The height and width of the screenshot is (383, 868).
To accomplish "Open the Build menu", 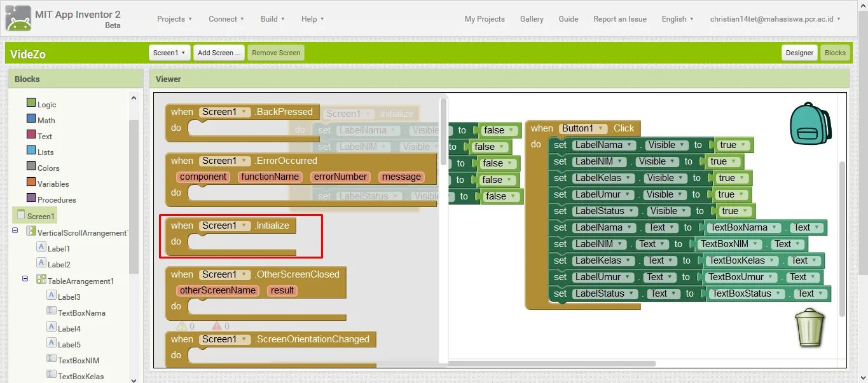I will coord(273,19).
